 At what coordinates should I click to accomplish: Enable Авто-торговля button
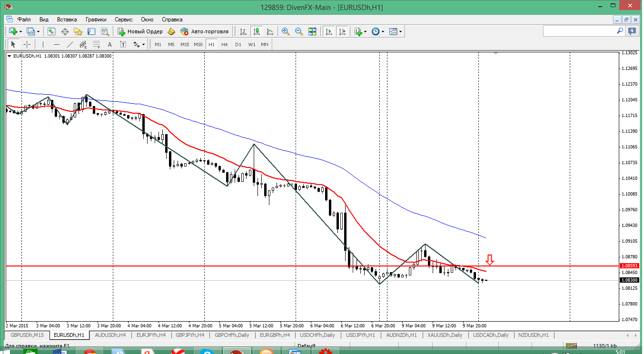click(x=204, y=31)
